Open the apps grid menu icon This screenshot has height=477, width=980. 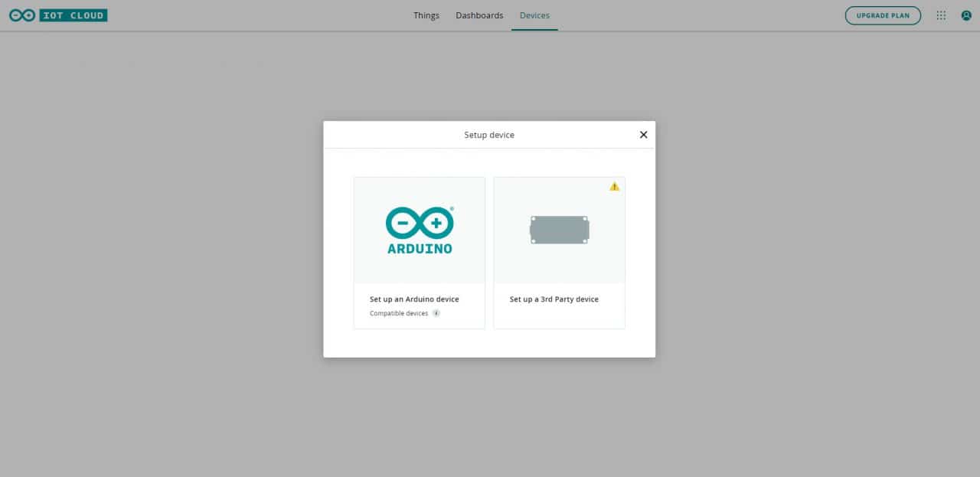pos(941,15)
